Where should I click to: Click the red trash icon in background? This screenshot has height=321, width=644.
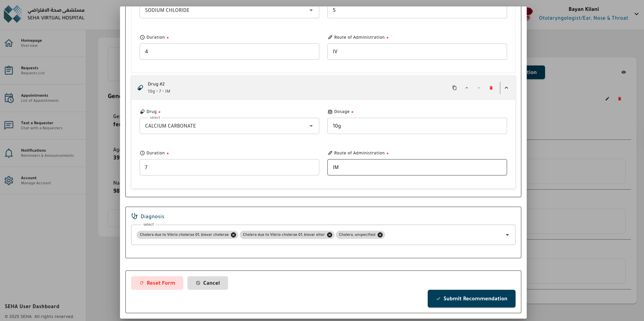pyautogui.click(x=620, y=99)
